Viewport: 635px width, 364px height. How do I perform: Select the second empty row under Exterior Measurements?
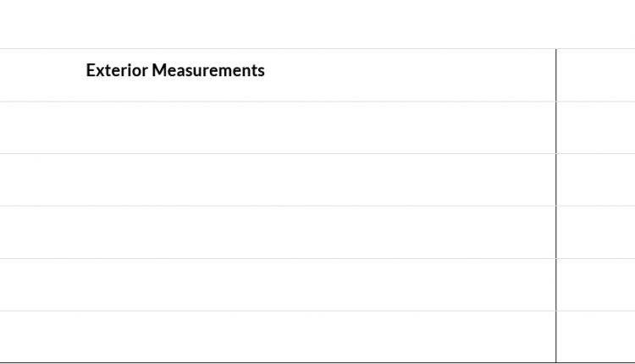click(278, 179)
